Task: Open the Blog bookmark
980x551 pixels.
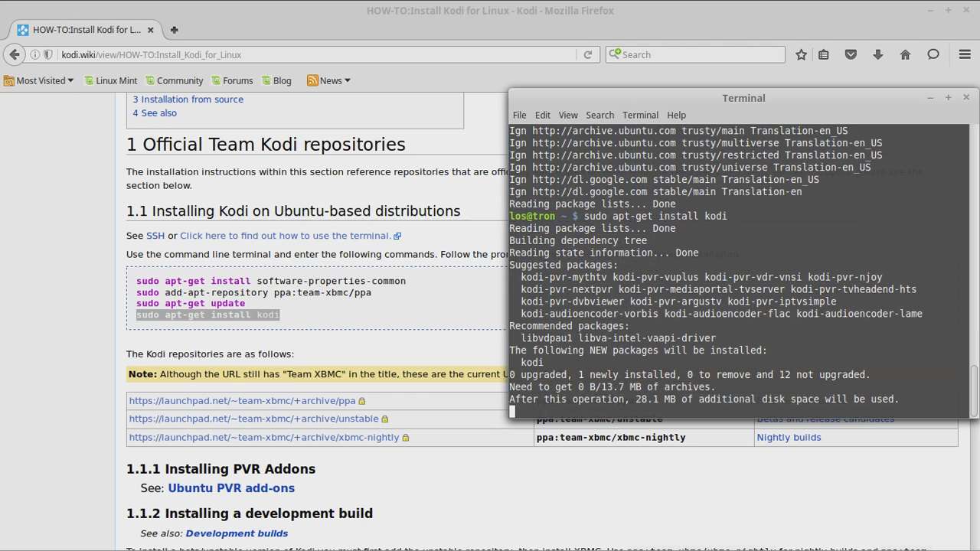Action: pos(276,80)
